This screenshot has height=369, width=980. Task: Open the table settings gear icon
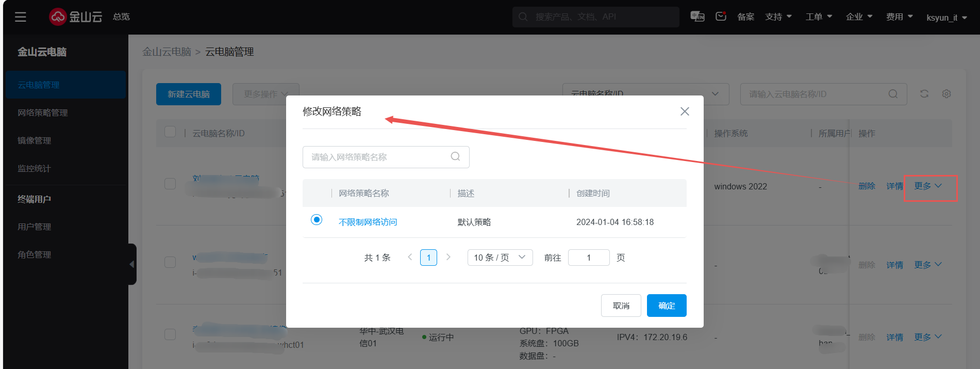[946, 94]
